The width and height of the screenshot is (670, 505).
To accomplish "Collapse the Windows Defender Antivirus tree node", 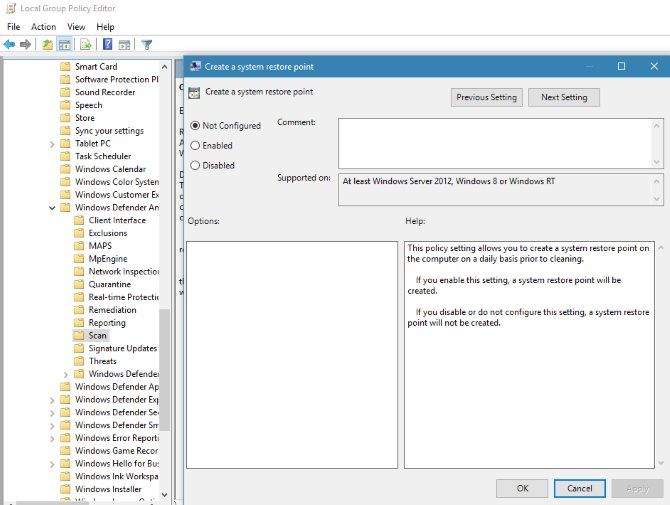I will coord(52,208).
